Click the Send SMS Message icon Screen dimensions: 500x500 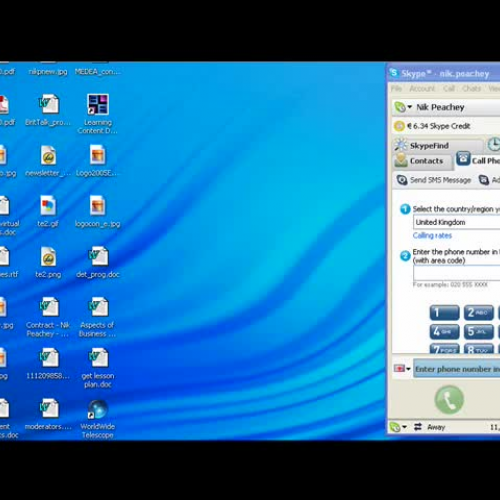pos(402,180)
